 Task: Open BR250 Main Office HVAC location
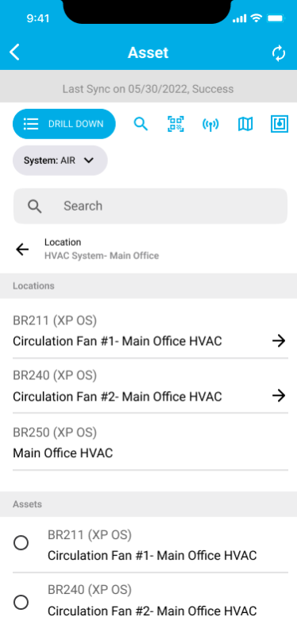[x=150, y=442]
